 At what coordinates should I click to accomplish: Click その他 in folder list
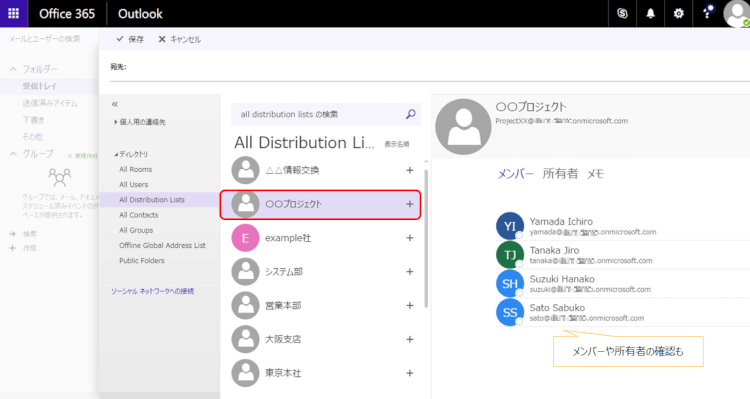[33, 137]
